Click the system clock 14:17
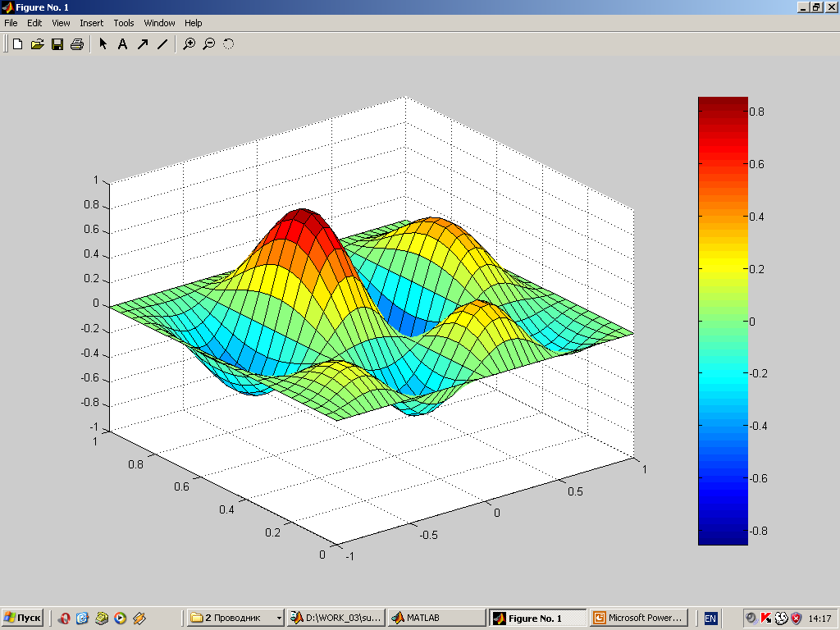This screenshot has width=840, height=630. [819, 619]
